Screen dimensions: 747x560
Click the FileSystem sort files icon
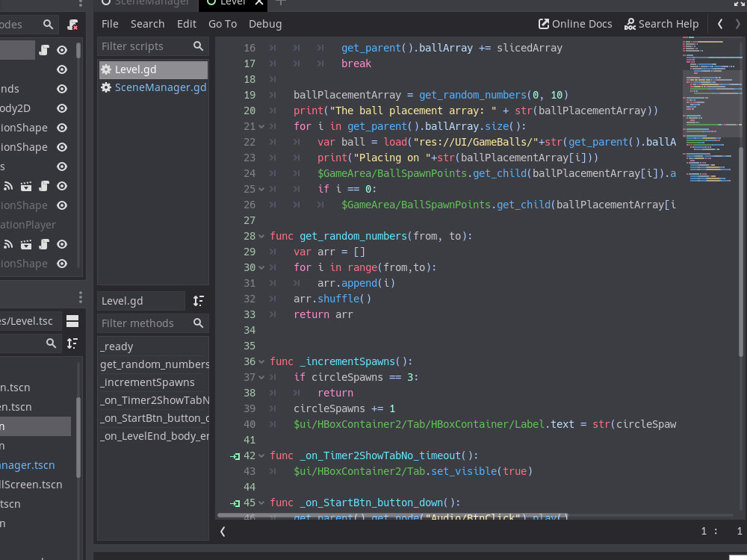coord(72,343)
